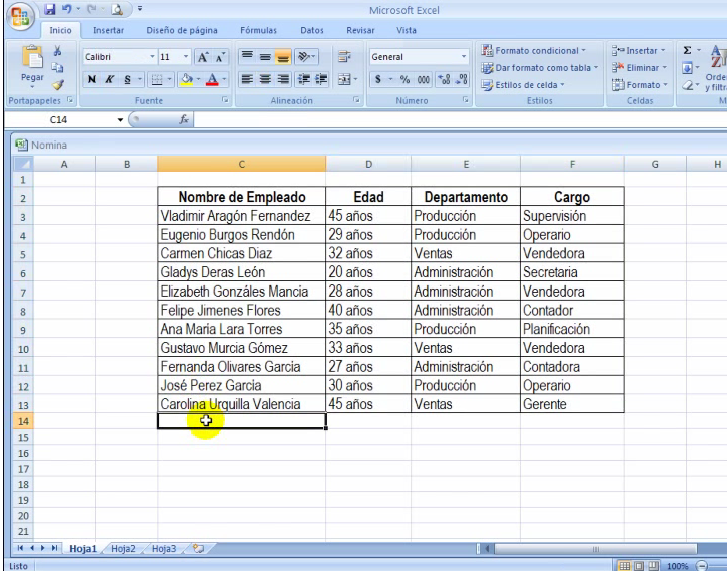
Task: Select the entire column D header
Action: [368, 165]
